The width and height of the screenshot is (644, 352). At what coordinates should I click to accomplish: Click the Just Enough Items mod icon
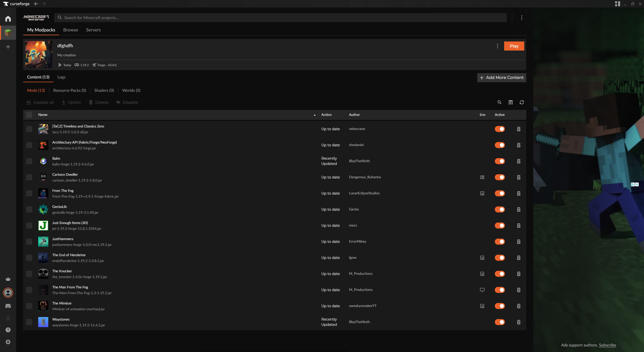tap(43, 226)
